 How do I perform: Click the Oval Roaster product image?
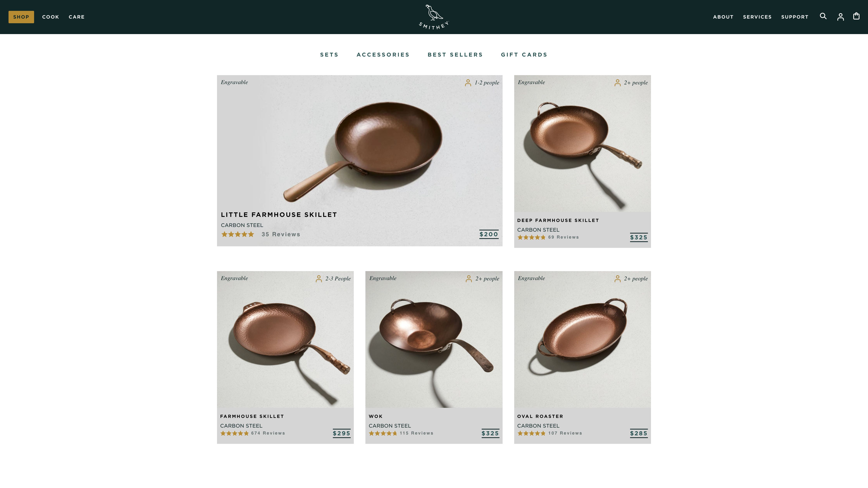tap(582, 339)
